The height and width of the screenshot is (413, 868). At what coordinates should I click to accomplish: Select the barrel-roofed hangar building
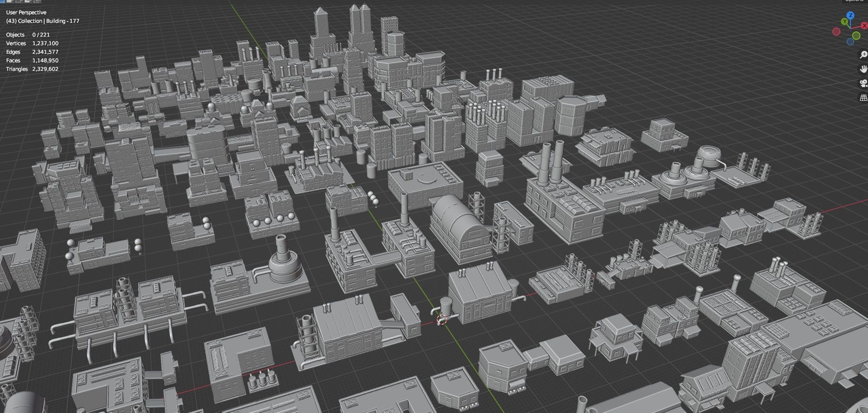click(x=462, y=229)
